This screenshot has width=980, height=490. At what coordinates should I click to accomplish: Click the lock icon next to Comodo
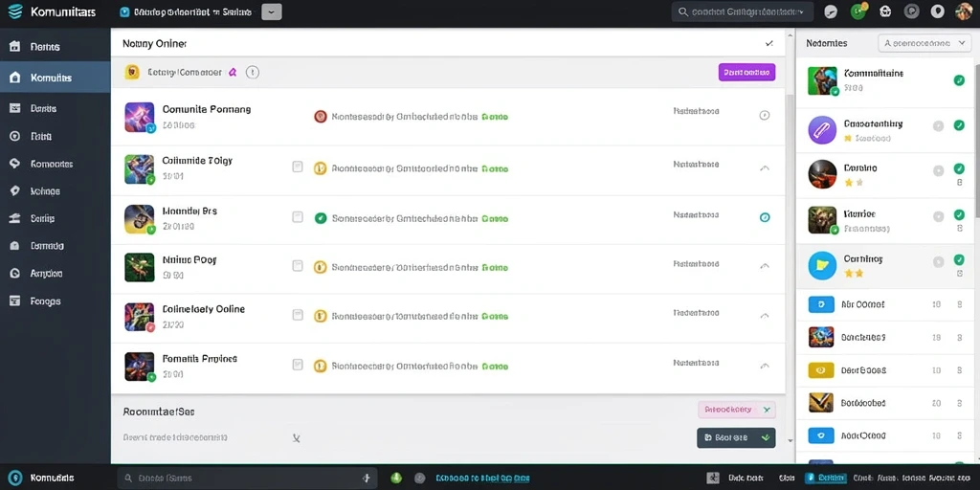[x=15, y=246]
